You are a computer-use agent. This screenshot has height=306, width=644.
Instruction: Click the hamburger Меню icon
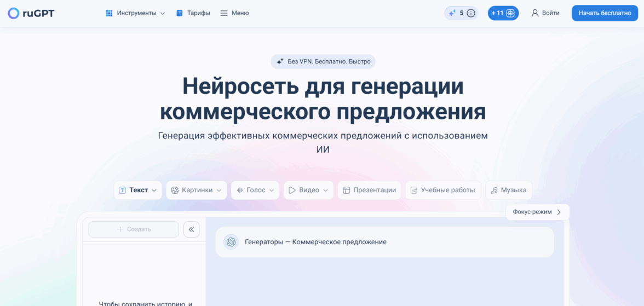pyautogui.click(x=224, y=13)
